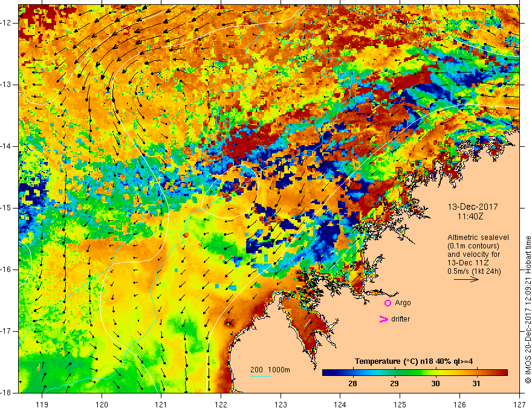Click the '(0.1m contours)' caption line
The height and width of the screenshot is (411, 532).
click(473, 246)
